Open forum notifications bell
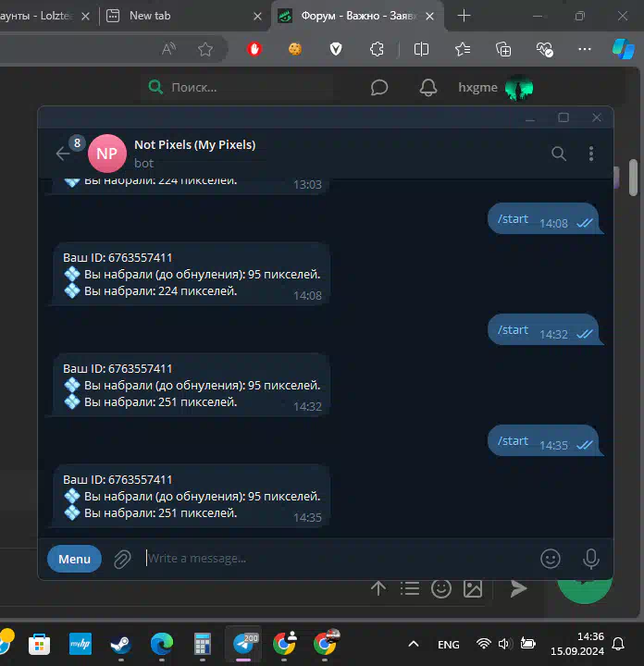Screen dimensions: 644x666 pos(428,87)
